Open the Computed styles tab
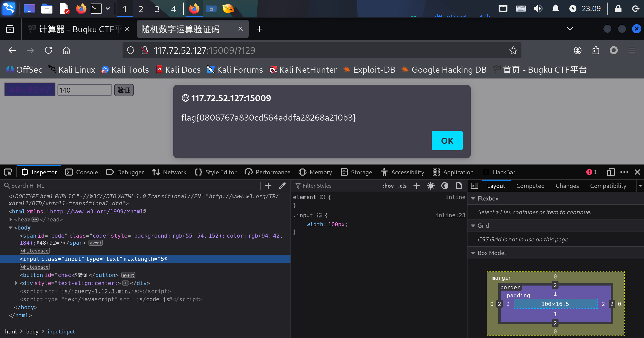Screen dimensions: 644x338 coord(530,186)
